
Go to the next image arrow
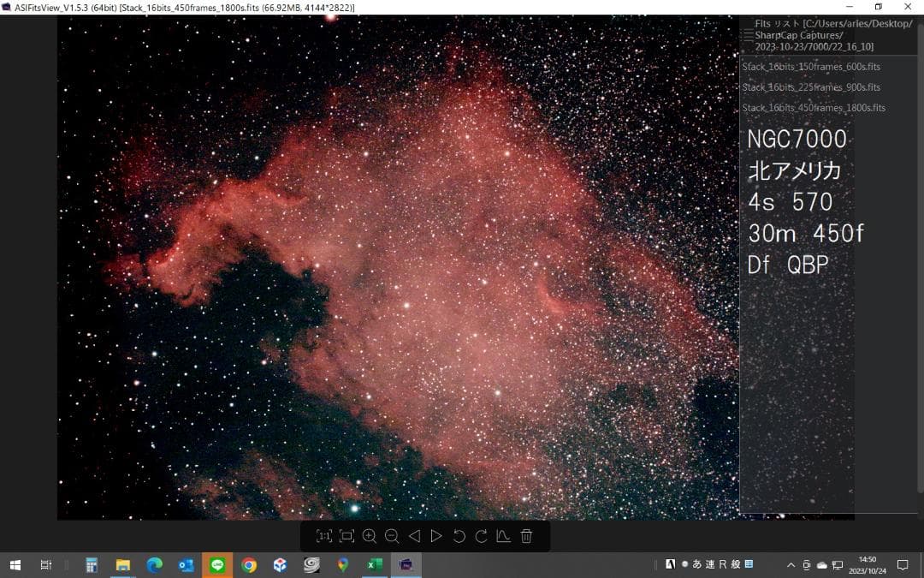436,536
